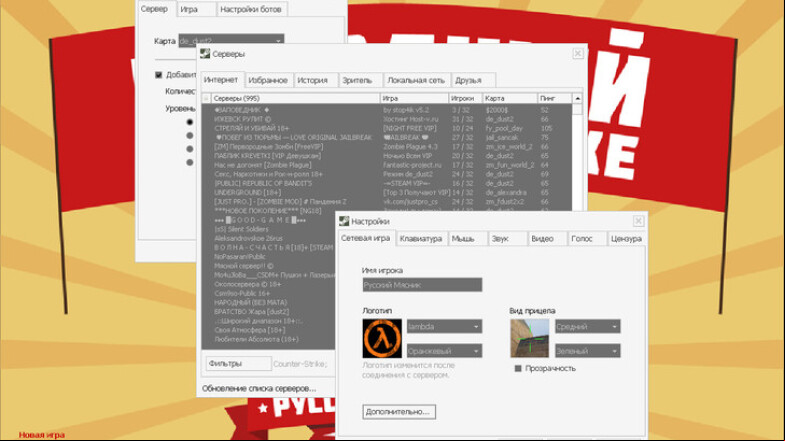Click the Настройки window title icon

pyautogui.click(x=344, y=221)
